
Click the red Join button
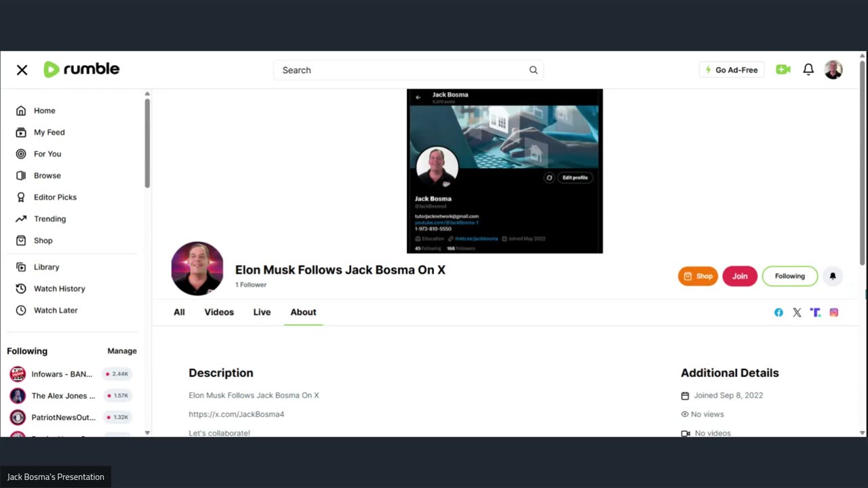(x=740, y=276)
